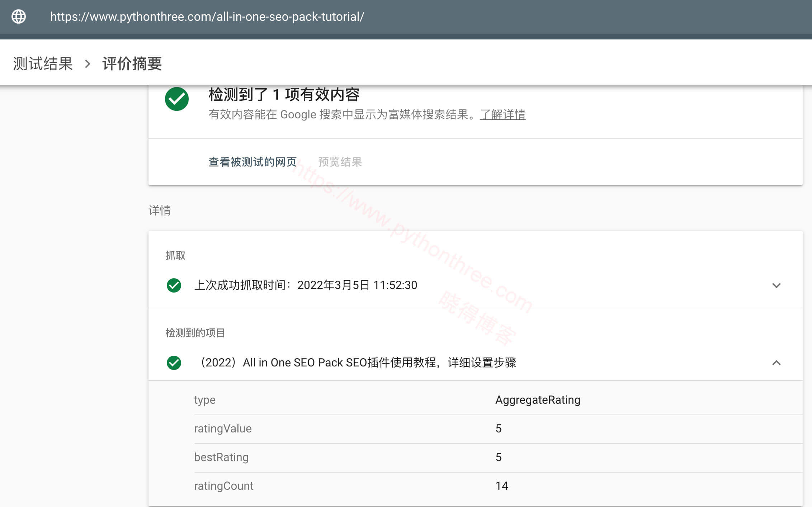Viewport: 812px width, 507px height.
Task: Click heading 检测到了 1 项有效内容
Action: [284, 95]
